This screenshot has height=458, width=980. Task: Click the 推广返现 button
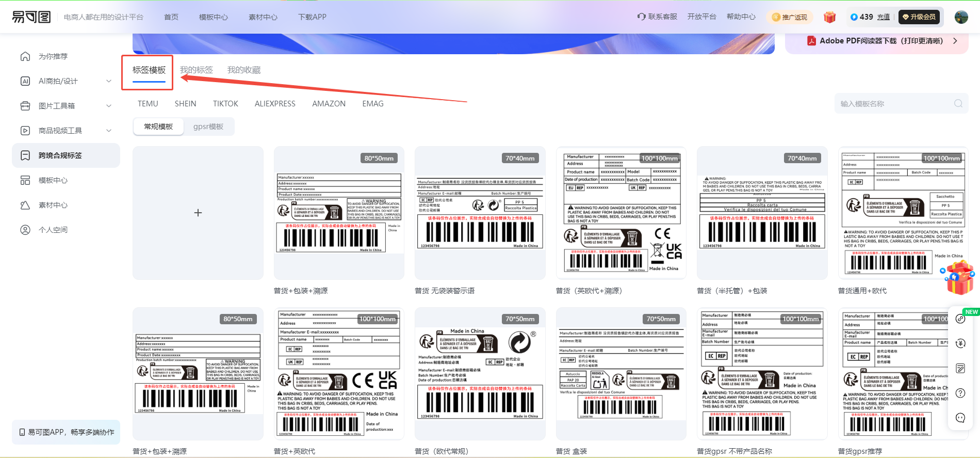click(x=790, y=17)
